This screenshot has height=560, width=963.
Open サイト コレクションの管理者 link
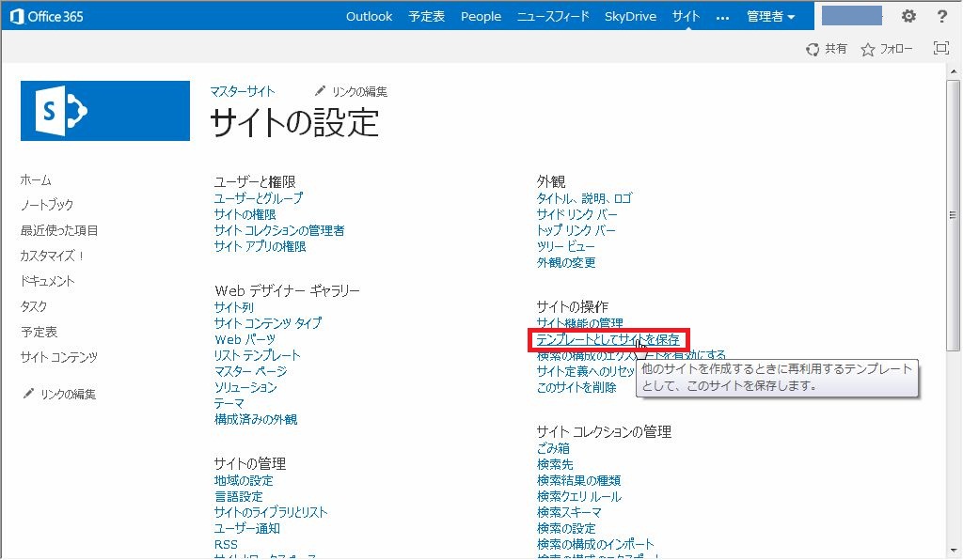tap(279, 230)
